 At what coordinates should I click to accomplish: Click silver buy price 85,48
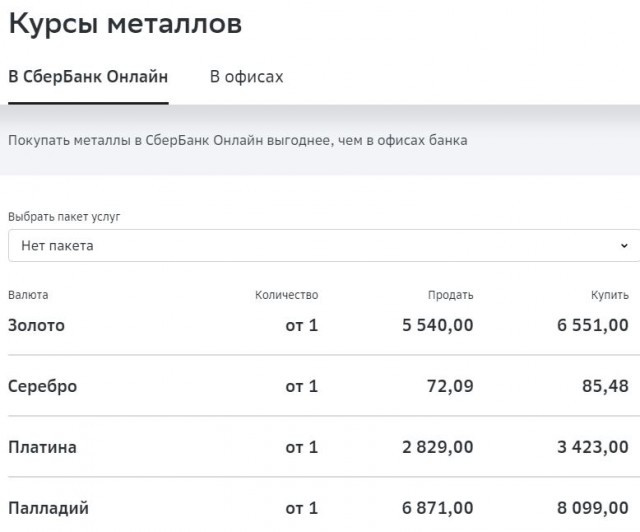click(605, 386)
